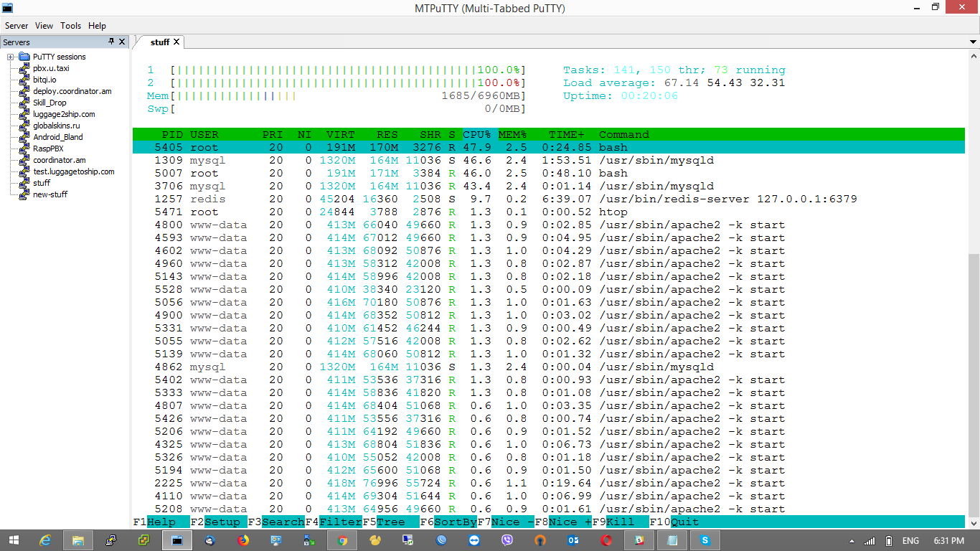Click F3 Search in htop footer

(x=276, y=522)
